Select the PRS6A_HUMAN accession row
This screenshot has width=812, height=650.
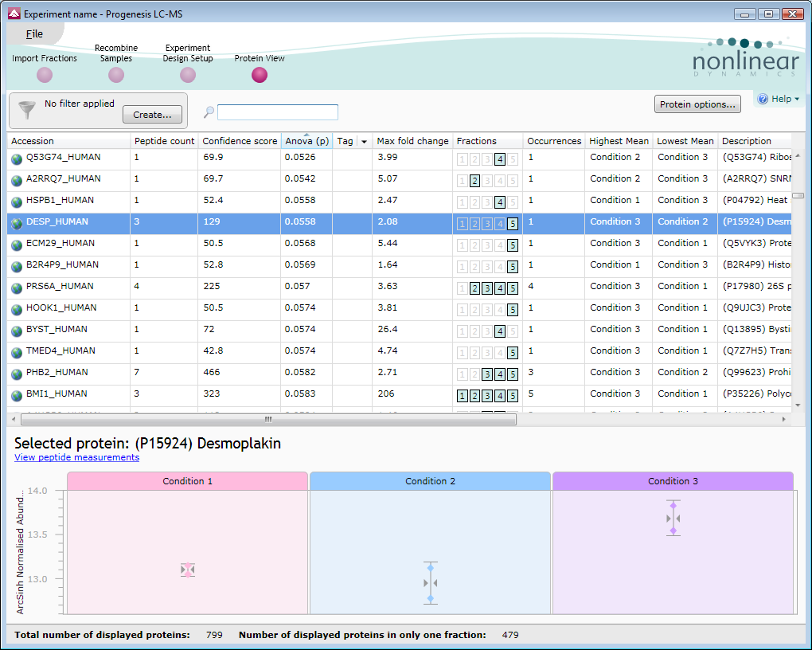[399, 288]
